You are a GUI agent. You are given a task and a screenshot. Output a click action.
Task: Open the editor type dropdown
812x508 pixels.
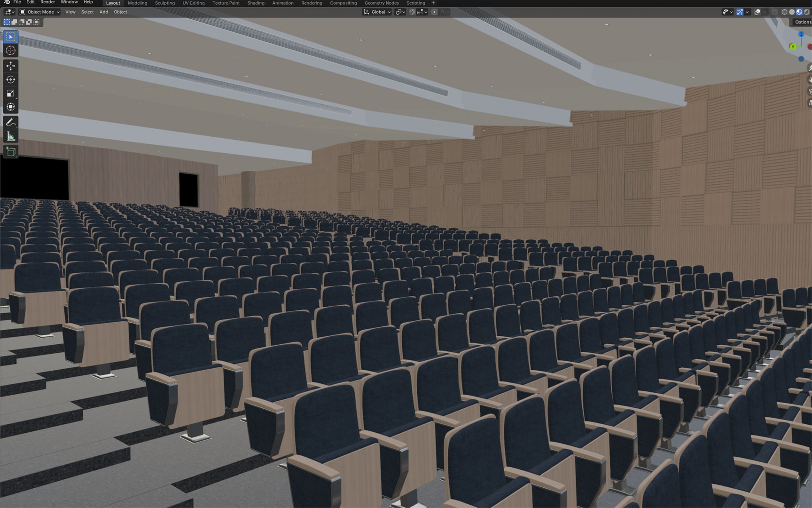click(9, 12)
